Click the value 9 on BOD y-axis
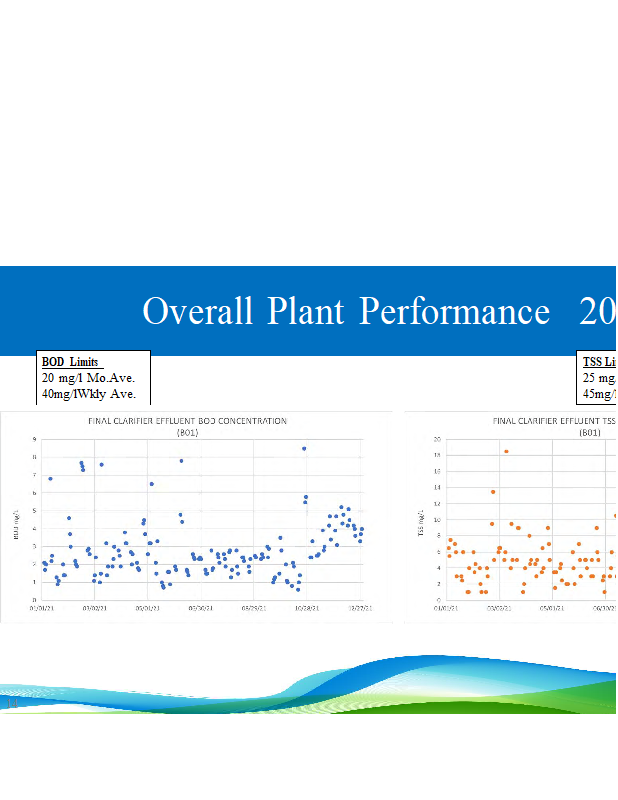 [x=36, y=439]
